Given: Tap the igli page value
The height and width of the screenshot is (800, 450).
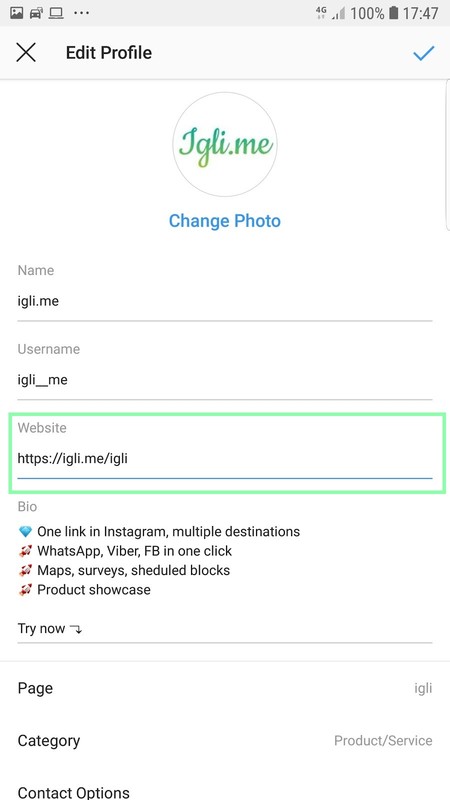Looking at the screenshot, I should pyautogui.click(x=423, y=688).
